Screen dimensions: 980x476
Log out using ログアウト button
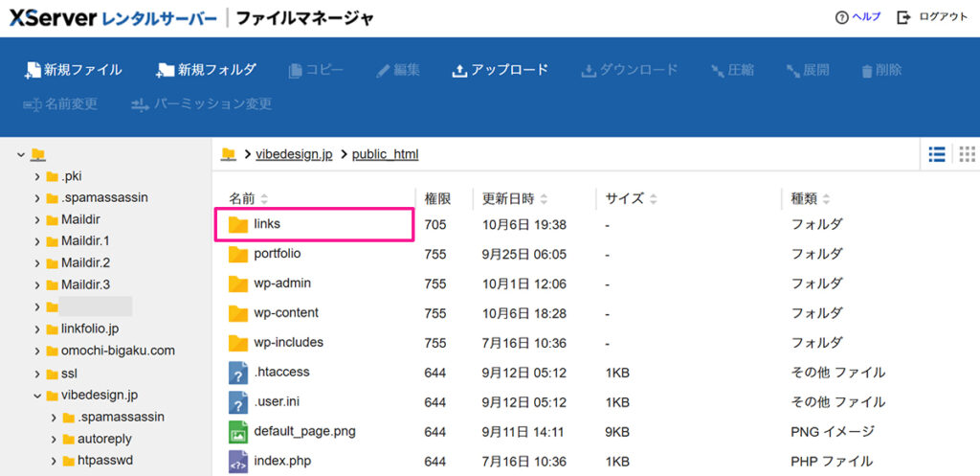[933, 17]
